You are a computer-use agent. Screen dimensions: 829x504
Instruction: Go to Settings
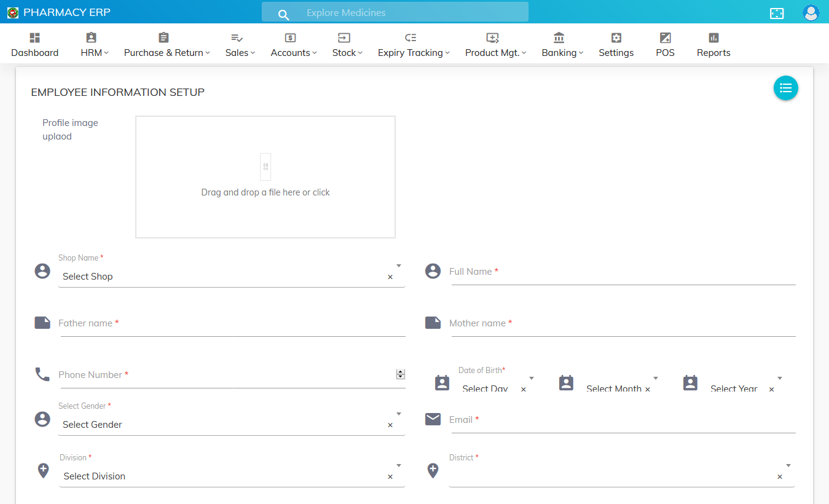tap(616, 45)
